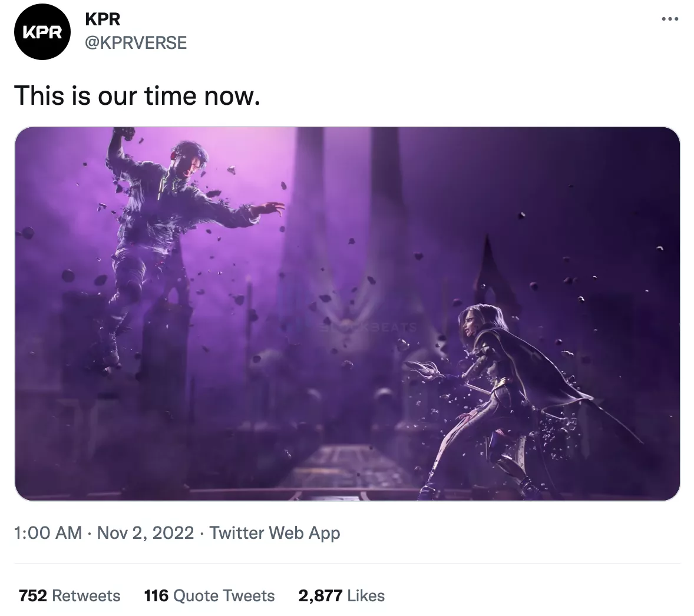Open the "1:00 AM" timestamp link
Viewport: 694px width, 616px height.
pyautogui.click(x=47, y=533)
